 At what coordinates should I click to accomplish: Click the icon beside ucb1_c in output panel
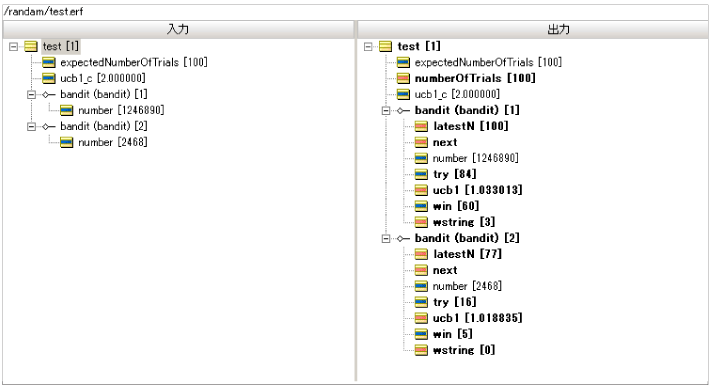403,94
